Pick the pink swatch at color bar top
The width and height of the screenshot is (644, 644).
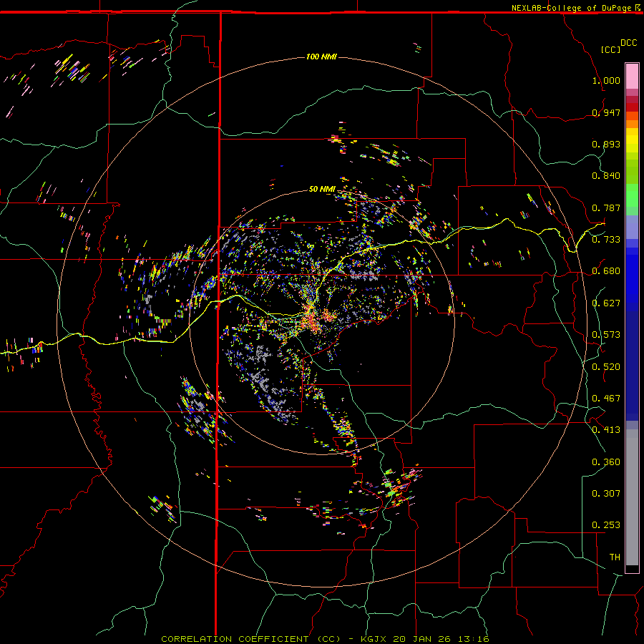(x=632, y=76)
